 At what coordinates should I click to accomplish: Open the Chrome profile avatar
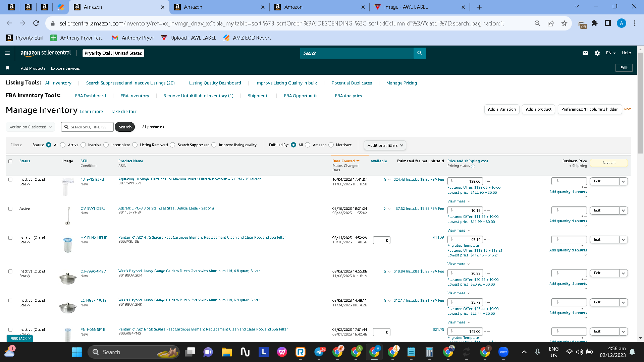pyautogui.click(x=621, y=23)
